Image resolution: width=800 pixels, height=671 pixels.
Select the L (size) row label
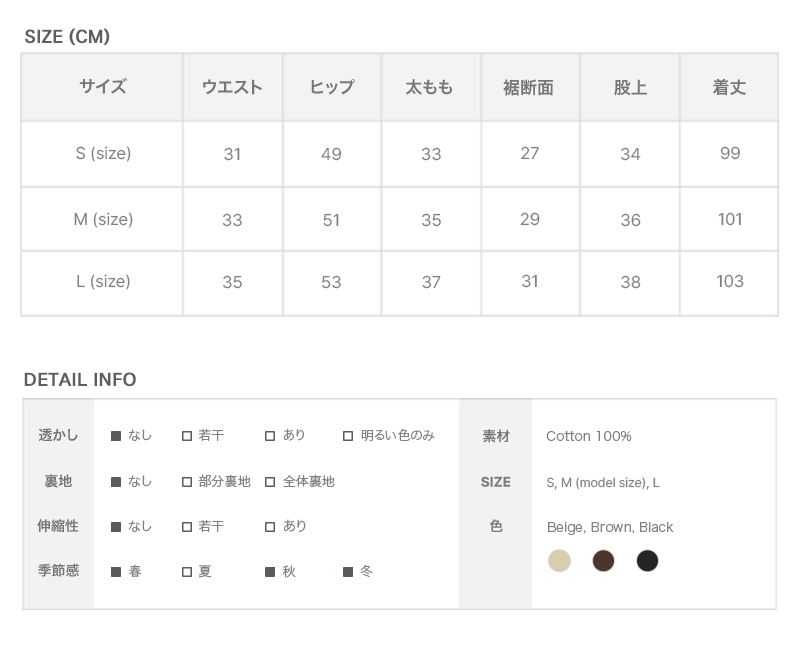click(103, 282)
